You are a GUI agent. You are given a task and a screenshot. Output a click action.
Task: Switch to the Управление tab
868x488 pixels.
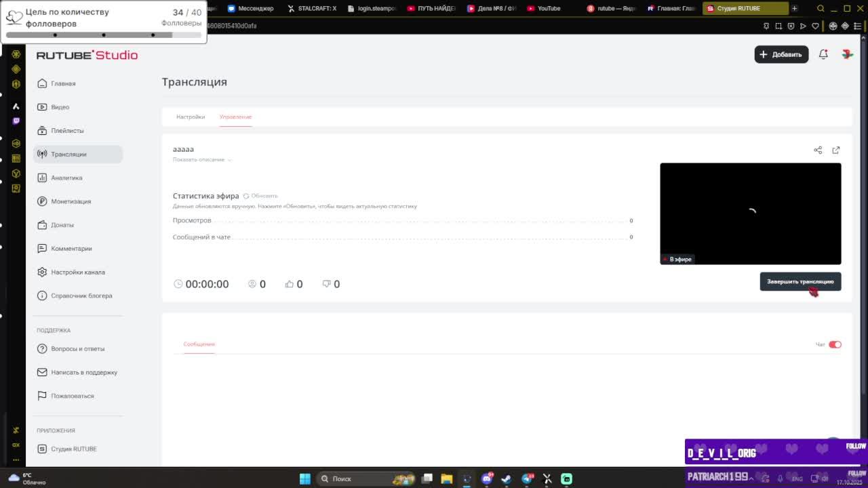coord(235,117)
